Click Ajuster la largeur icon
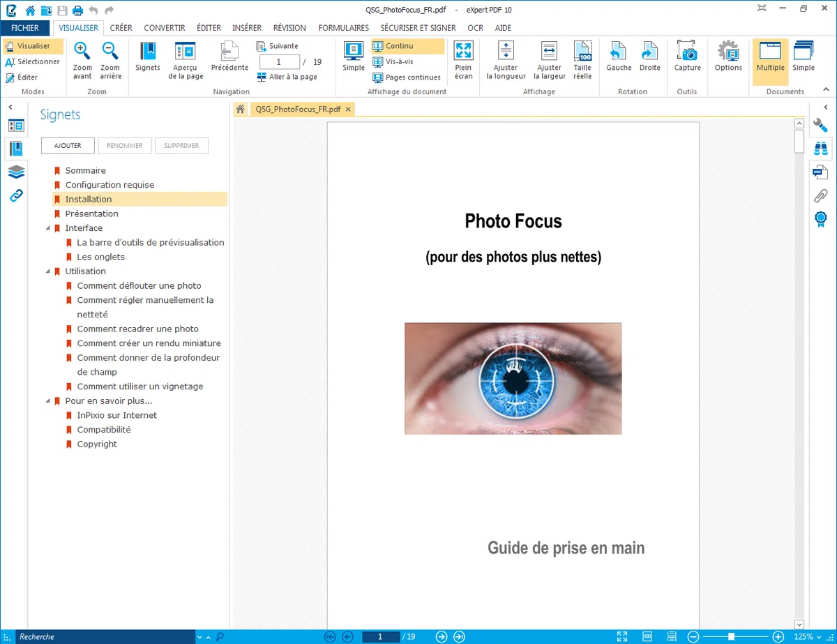This screenshot has width=837, height=644. (x=550, y=51)
